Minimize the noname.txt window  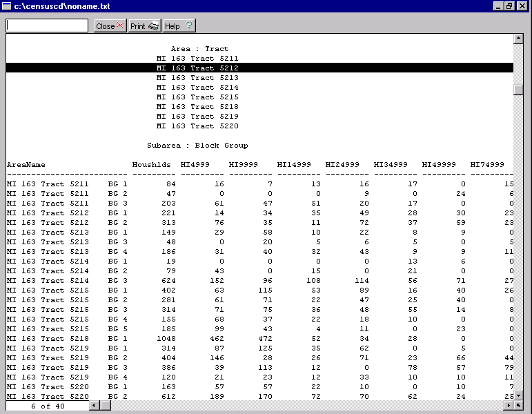click(x=499, y=6)
